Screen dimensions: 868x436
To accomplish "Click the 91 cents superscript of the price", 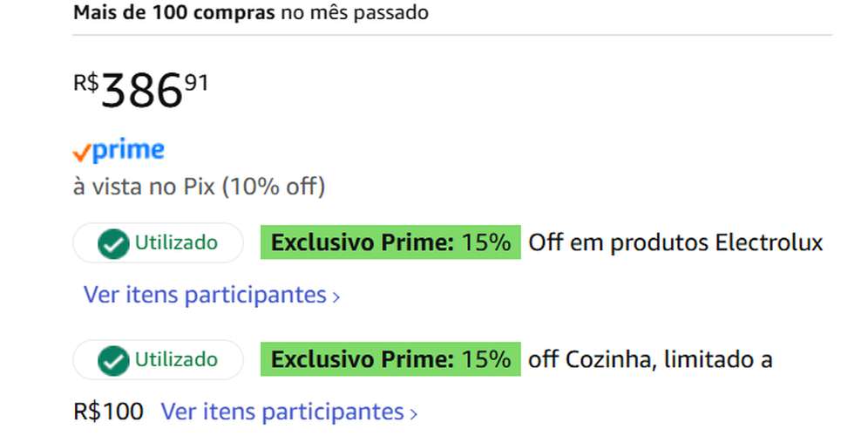I will [196, 83].
